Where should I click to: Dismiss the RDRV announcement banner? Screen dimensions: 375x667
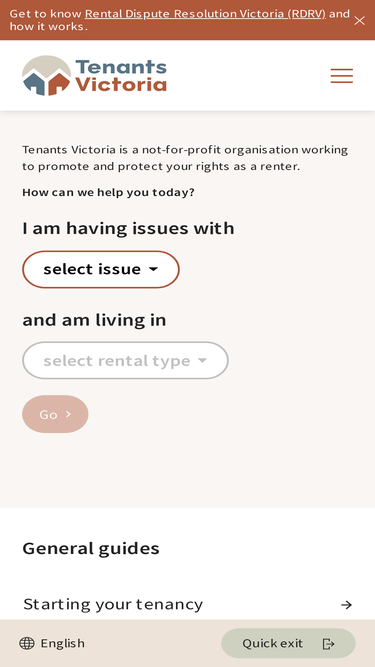point(359,20)
